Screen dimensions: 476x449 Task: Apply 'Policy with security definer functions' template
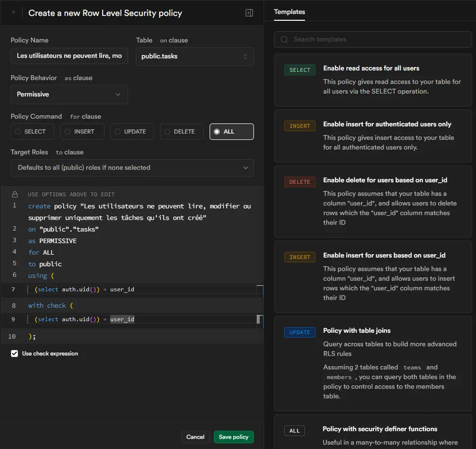(373, 432)
